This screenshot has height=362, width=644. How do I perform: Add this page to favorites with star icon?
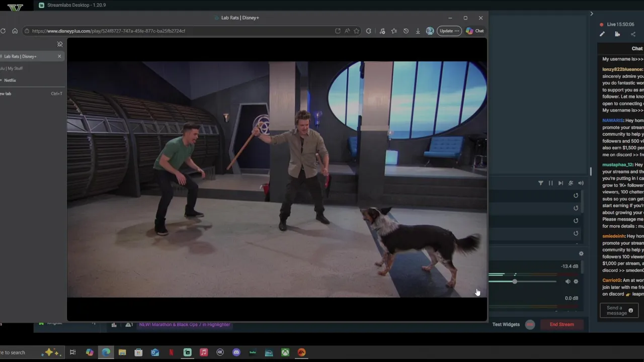[x=357, y=31]
